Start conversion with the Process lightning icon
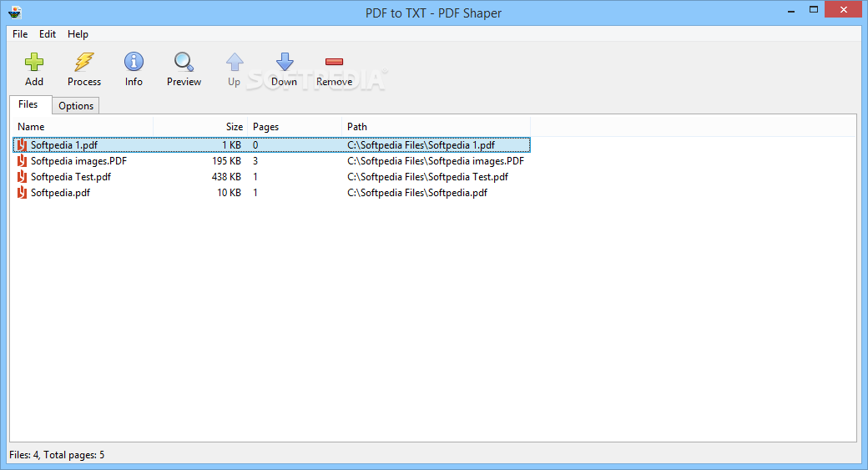The width and height of the screenshot is (868, 470). click(x=84, y=62)
